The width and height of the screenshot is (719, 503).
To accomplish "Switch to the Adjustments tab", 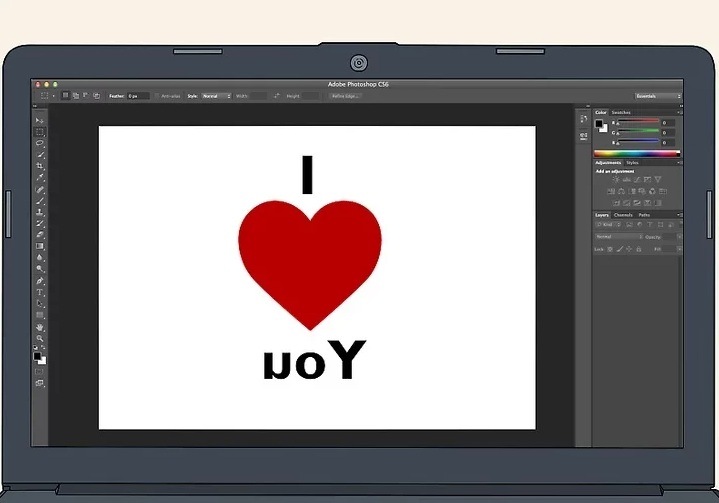I will (608, 163).
